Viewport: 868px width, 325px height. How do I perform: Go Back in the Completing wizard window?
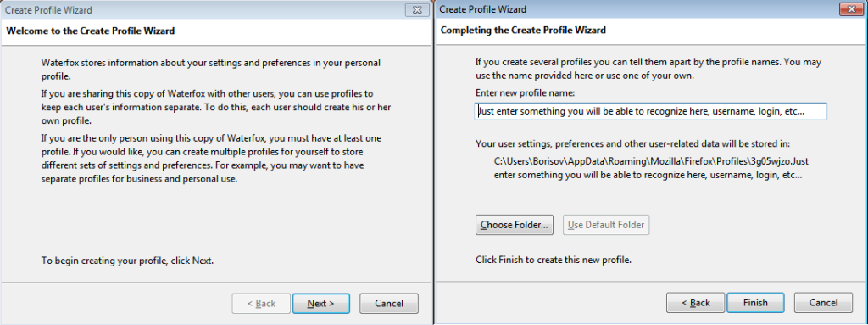(696, 303)
